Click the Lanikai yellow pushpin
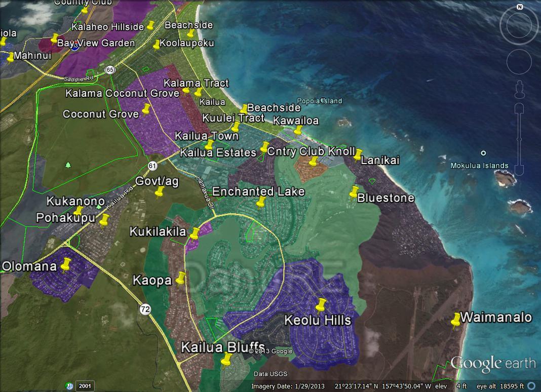The height and width of the screenshot is (392, 541). point(358,154)
